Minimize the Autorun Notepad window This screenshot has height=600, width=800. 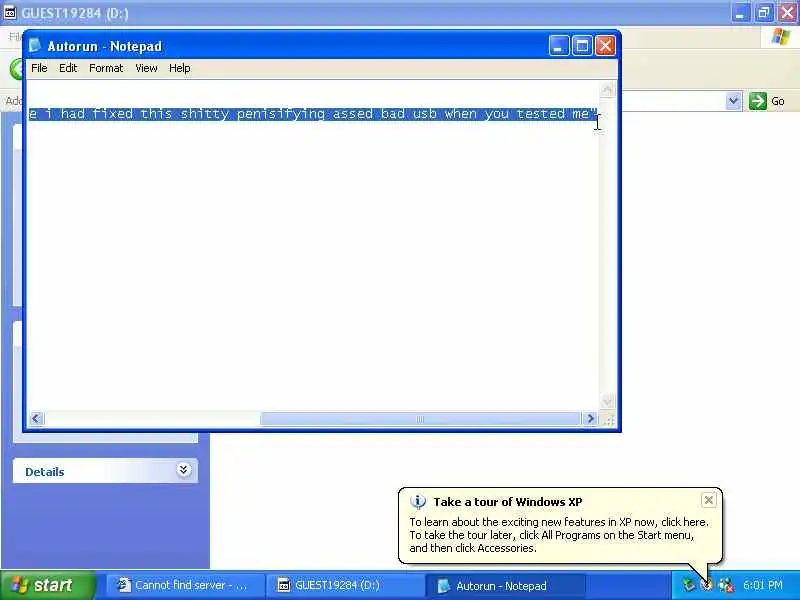click(559, 46)
